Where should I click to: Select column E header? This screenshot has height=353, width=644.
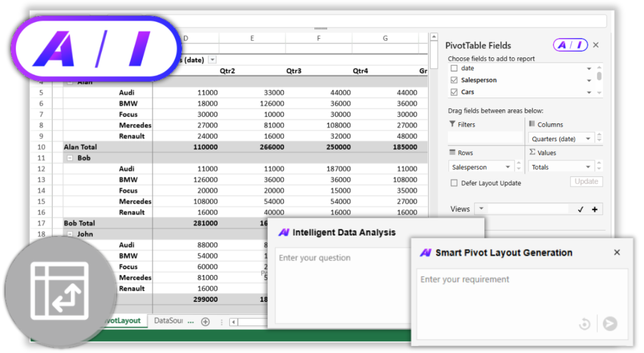(x=252, y=38)
